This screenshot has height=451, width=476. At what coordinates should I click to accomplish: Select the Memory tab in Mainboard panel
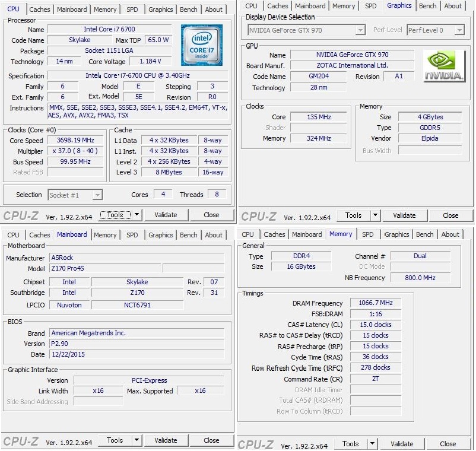pos(105,234)
